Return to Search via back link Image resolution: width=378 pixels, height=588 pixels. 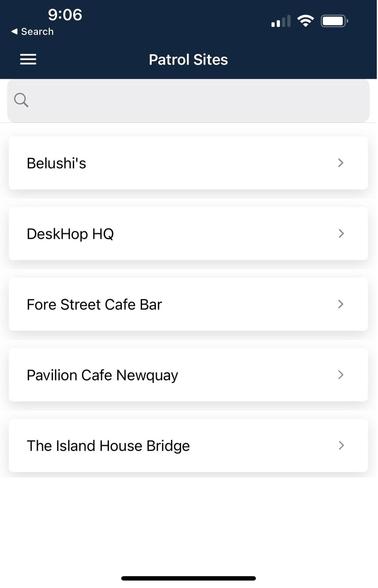click(32, 31)
